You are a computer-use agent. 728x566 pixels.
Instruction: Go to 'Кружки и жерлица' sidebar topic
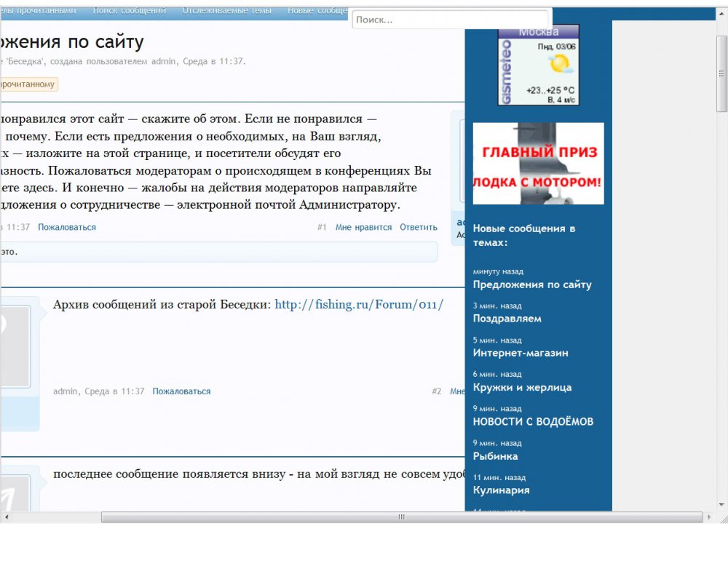pyautogui.click(x=522, y=388)
